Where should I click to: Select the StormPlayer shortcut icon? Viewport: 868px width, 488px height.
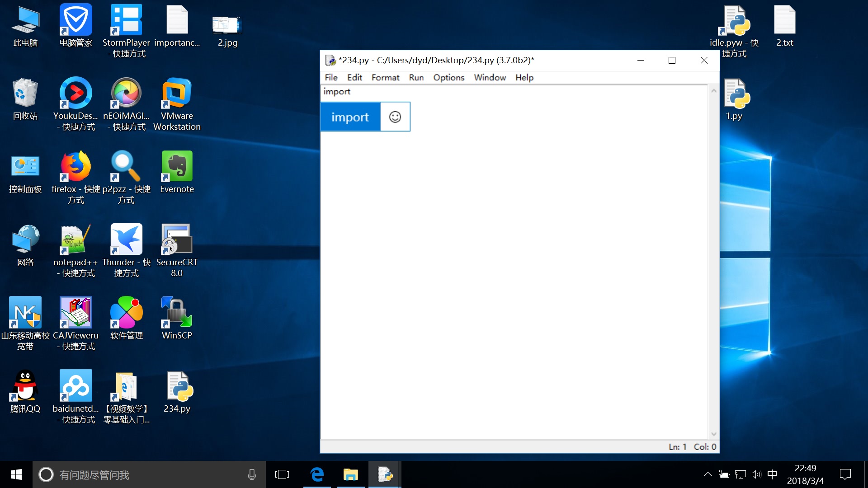126,31
